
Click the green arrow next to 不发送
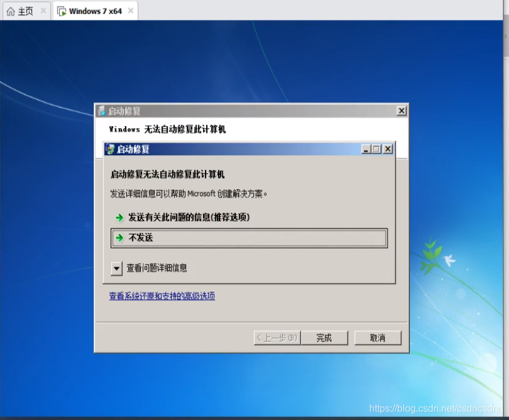pos(120,238)
